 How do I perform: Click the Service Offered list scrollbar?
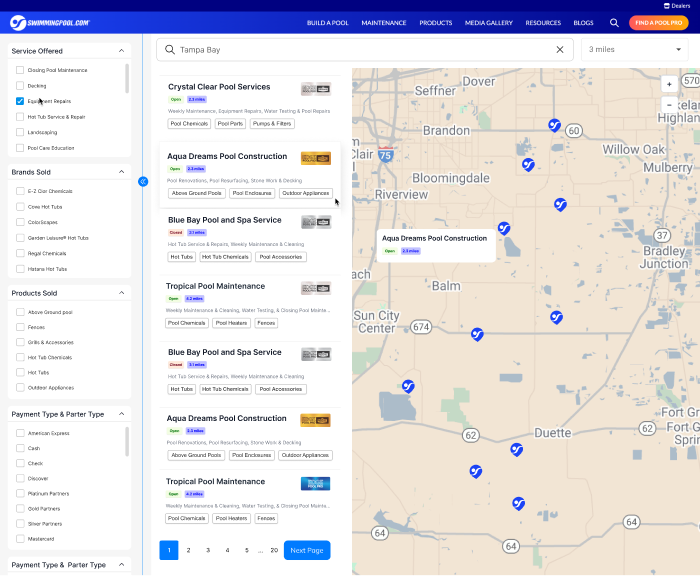(x=127, y=78)
